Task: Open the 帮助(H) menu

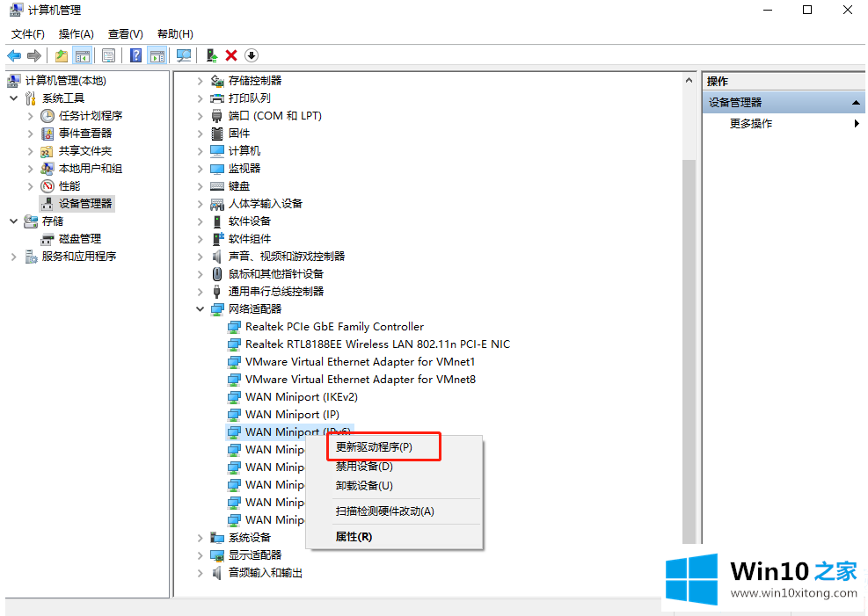Action: (175, 34)
